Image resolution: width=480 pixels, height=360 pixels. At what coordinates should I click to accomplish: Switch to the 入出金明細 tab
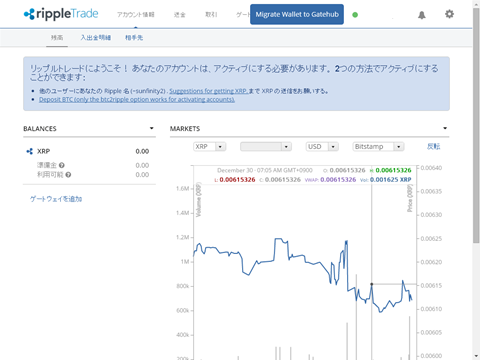click(x=96, y=38)
